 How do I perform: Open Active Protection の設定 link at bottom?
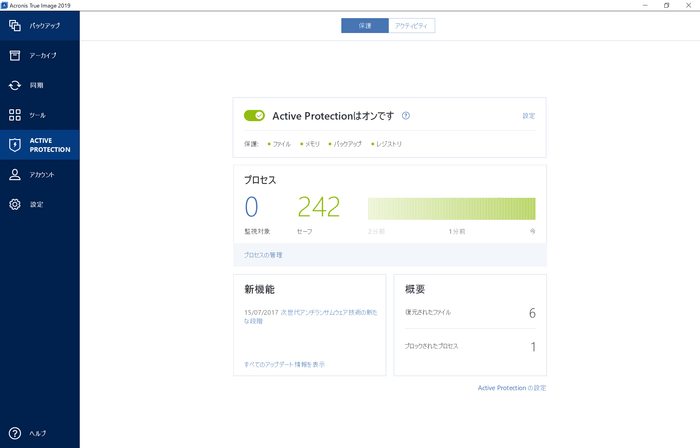point(512,388)
